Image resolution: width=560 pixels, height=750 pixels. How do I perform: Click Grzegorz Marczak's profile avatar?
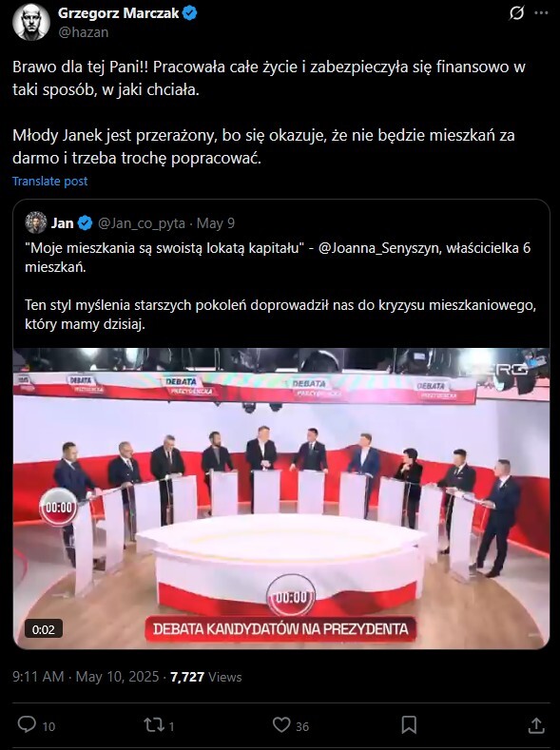(31, 22)
